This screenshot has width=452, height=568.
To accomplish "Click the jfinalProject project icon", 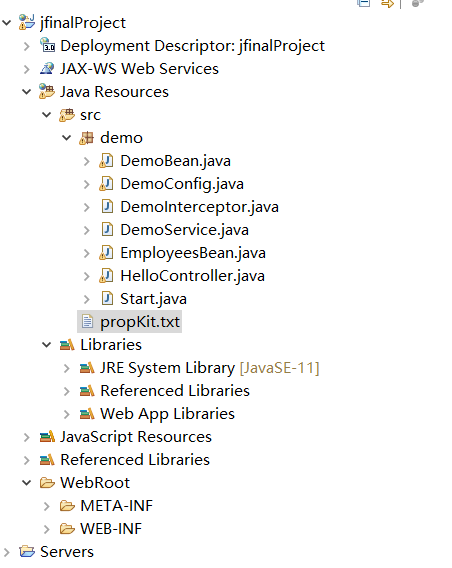I will click(x=27, y=22).
